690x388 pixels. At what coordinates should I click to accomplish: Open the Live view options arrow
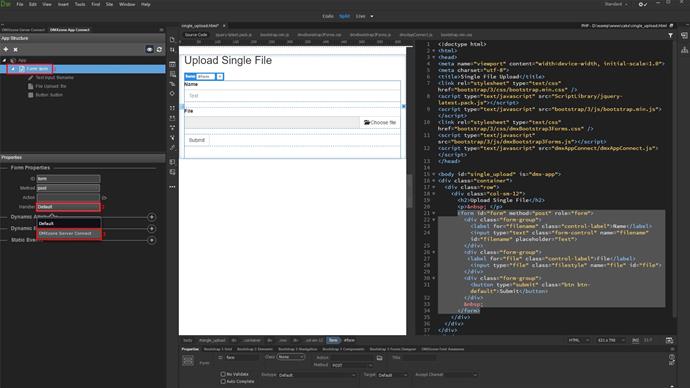coord(372,16)
